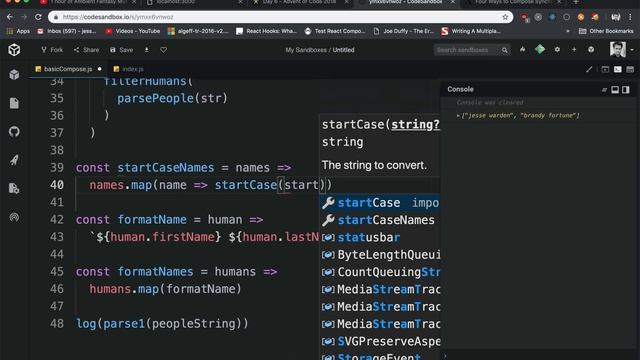Create a new sandbox with plus icon
Screen dimensions: 640x360
point(574,49)
